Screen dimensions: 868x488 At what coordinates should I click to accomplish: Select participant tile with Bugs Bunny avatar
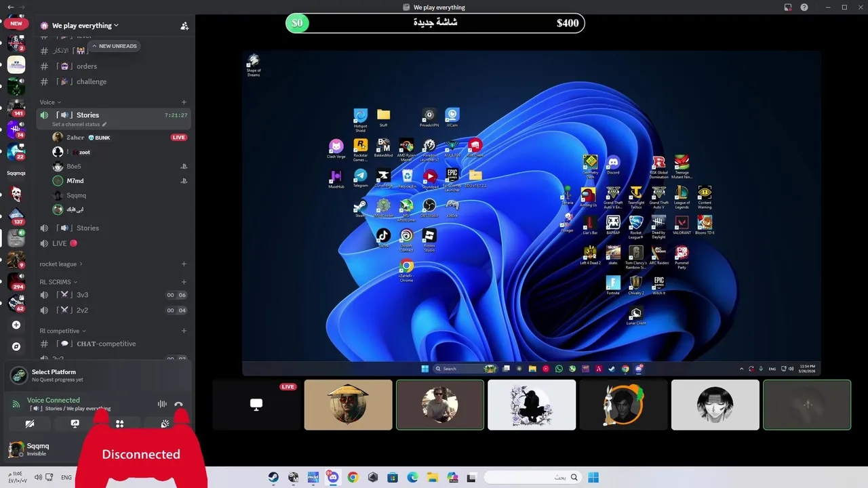[x=623, y=405]
